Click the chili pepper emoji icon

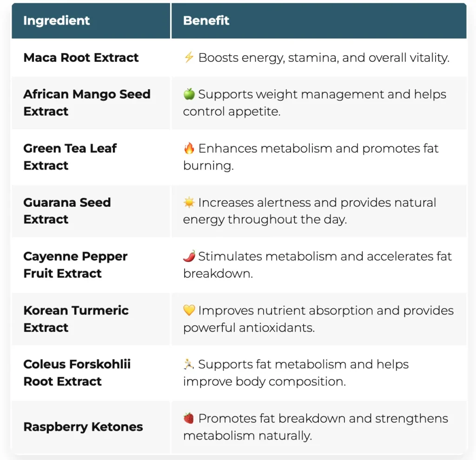point(189,256)
